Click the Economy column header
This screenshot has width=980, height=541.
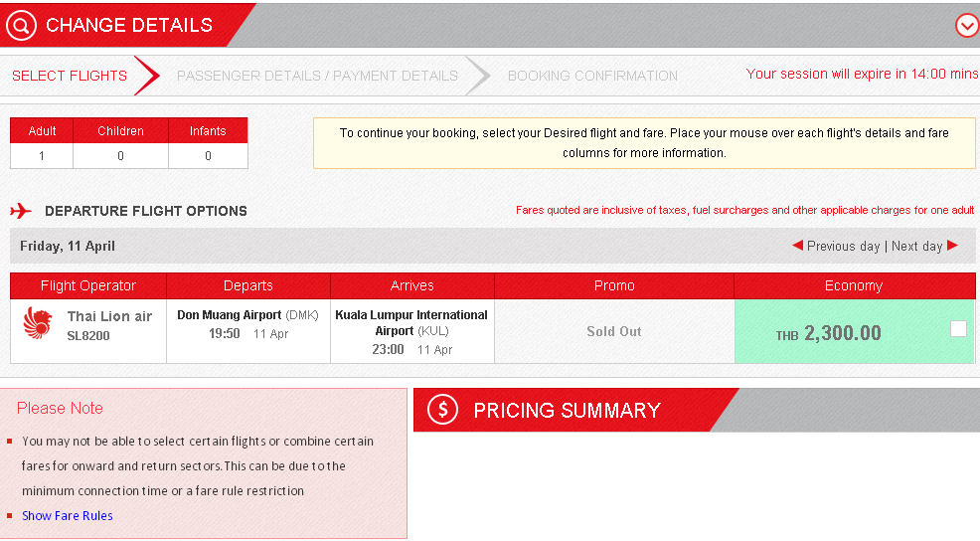click(x=854, y=285)
